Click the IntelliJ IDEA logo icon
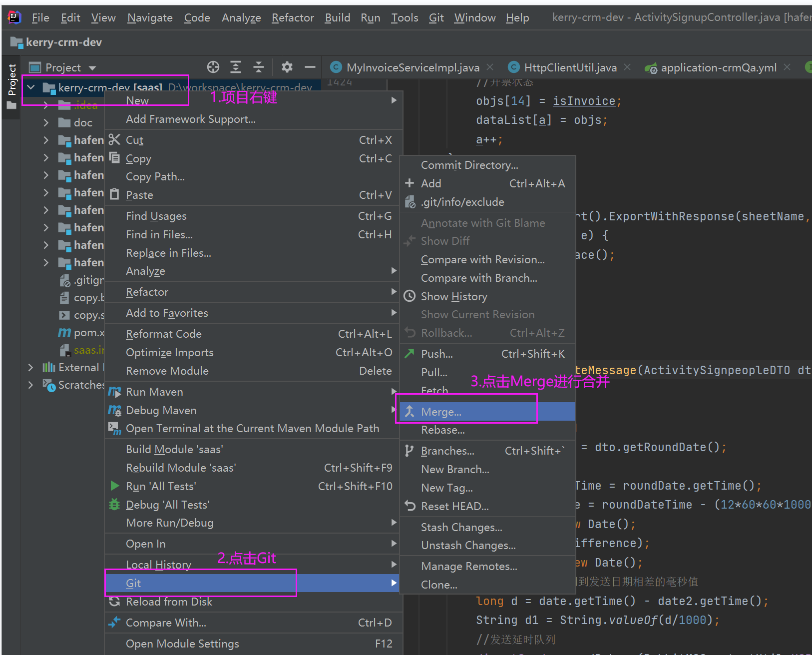The width and height of the screenshot is (812, 655). [x=14, y=17]
